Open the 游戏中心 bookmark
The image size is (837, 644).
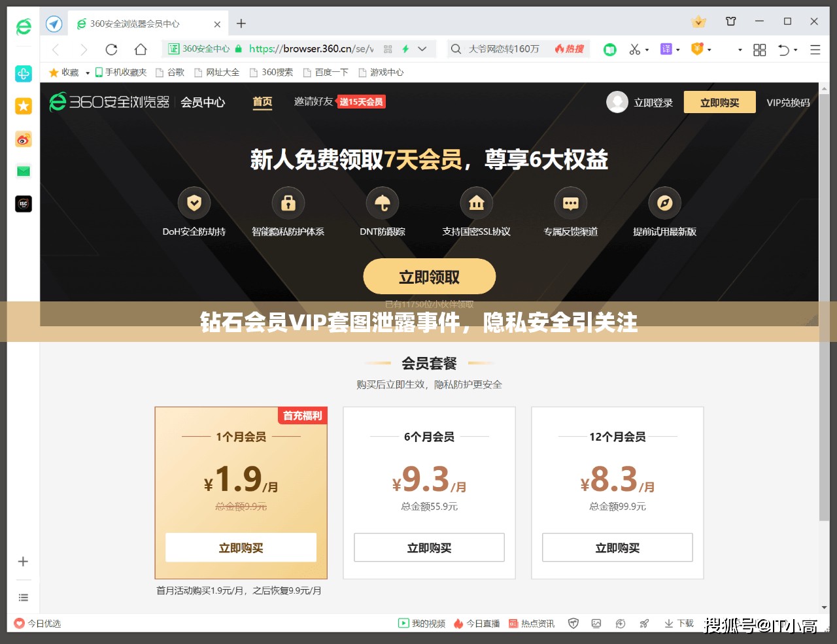coord(381,73)
